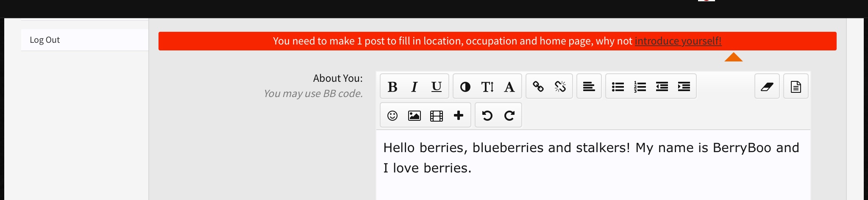The width and height of the screenshot is (868, 200).
Task: Insert an ordered numbered list
Action: [640, 86]
